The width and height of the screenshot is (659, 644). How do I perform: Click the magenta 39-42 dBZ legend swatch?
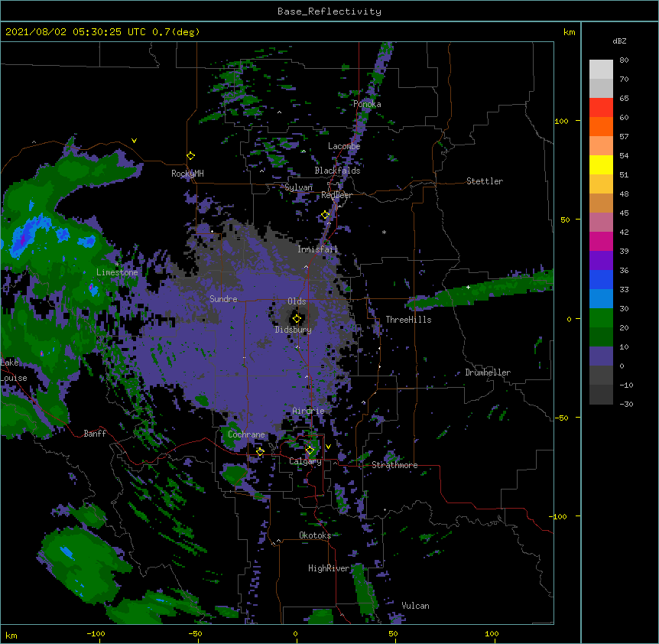601,241
